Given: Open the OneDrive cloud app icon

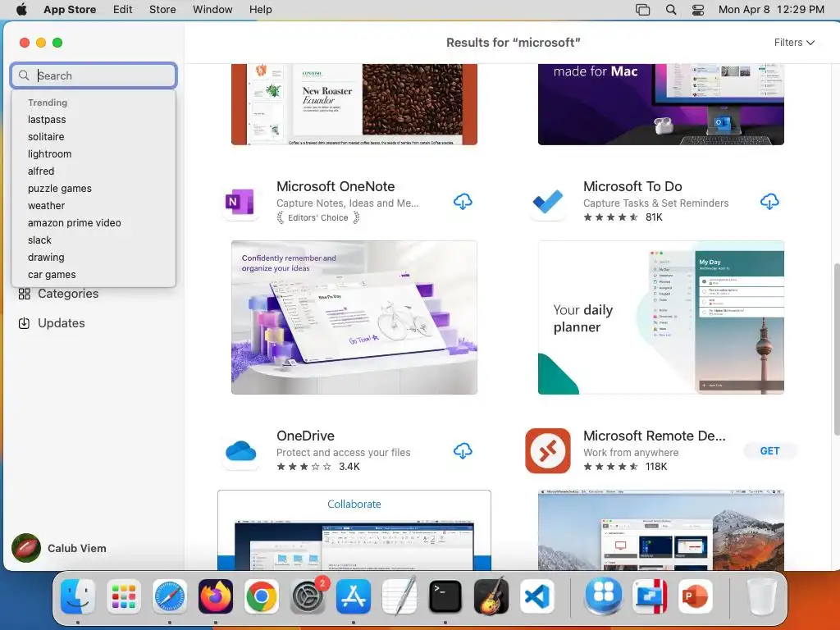Looking at the screenshot, I should click(x=240, y=451).
